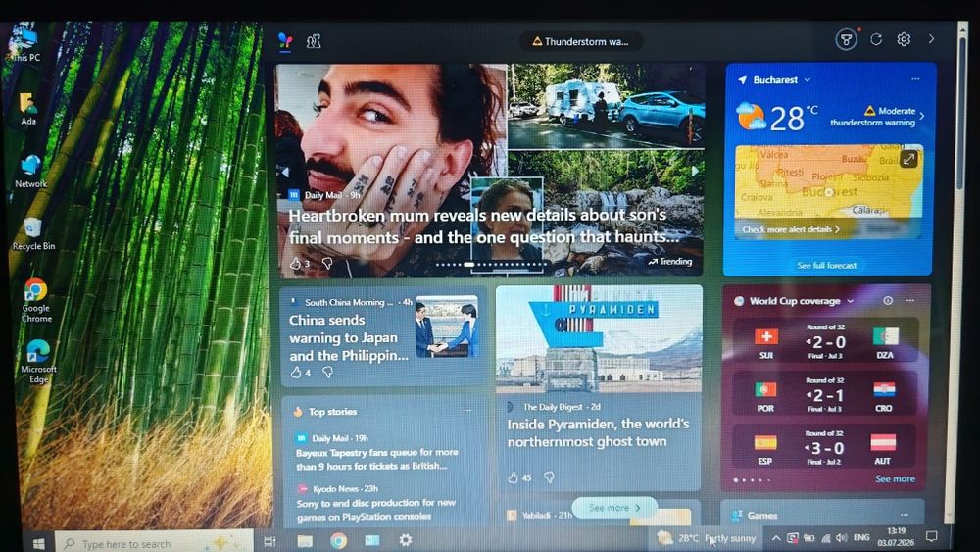
Task: Open Task View from taskbar
Action: click(270, 542)
